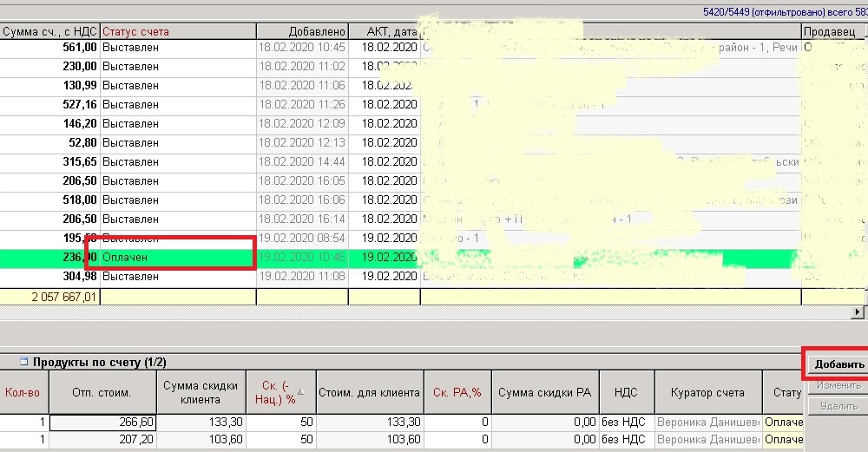Click the 'Продавец' column header
This screenshot has width=868, height=452.
coord(833,31)
